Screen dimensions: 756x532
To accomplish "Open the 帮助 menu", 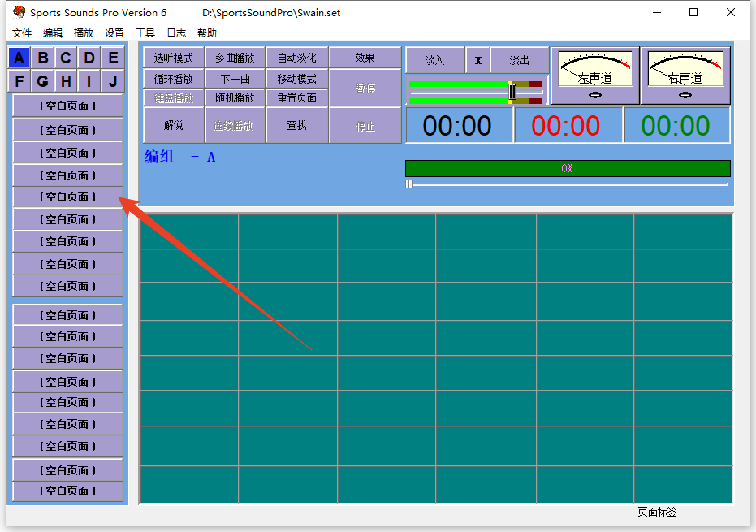I will pos(207,33).
